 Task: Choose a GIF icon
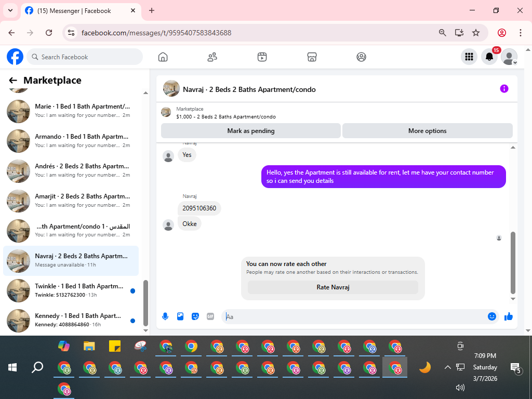click(210, 316)
